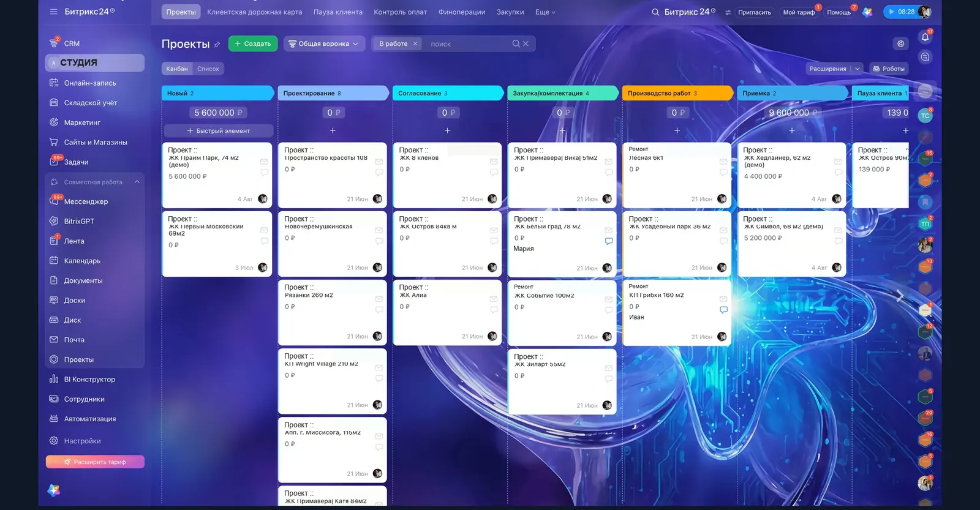Open the Доски boards icon

[54, 300]
